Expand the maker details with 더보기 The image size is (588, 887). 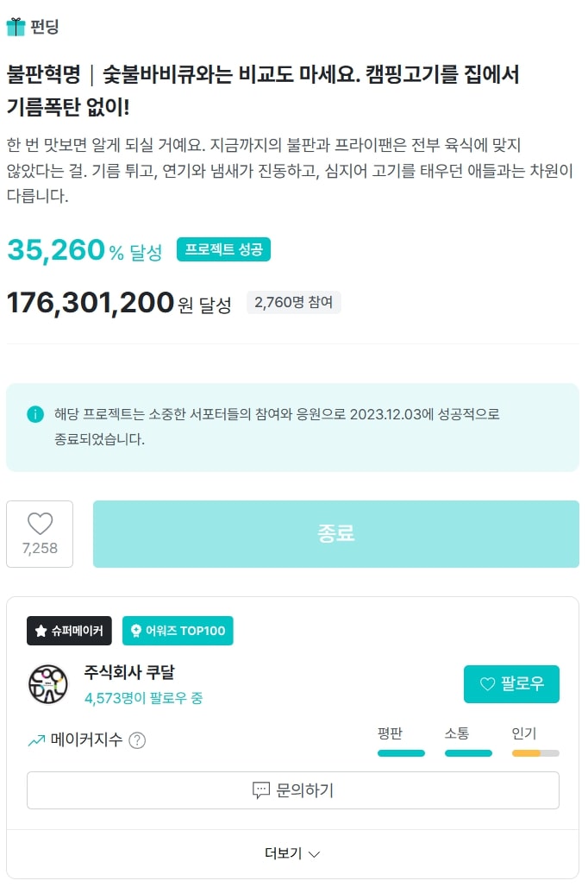(284, 853)
